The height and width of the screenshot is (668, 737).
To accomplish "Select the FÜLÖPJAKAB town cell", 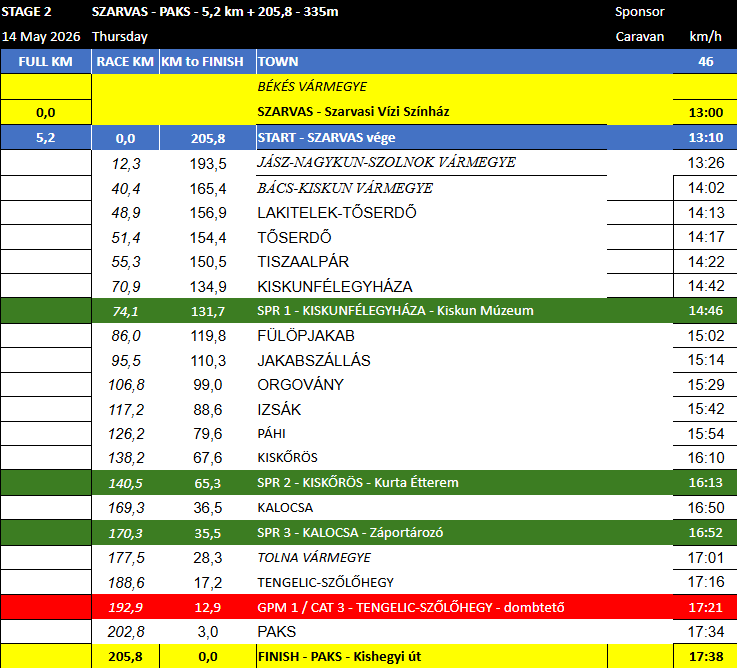I will 306,336.
